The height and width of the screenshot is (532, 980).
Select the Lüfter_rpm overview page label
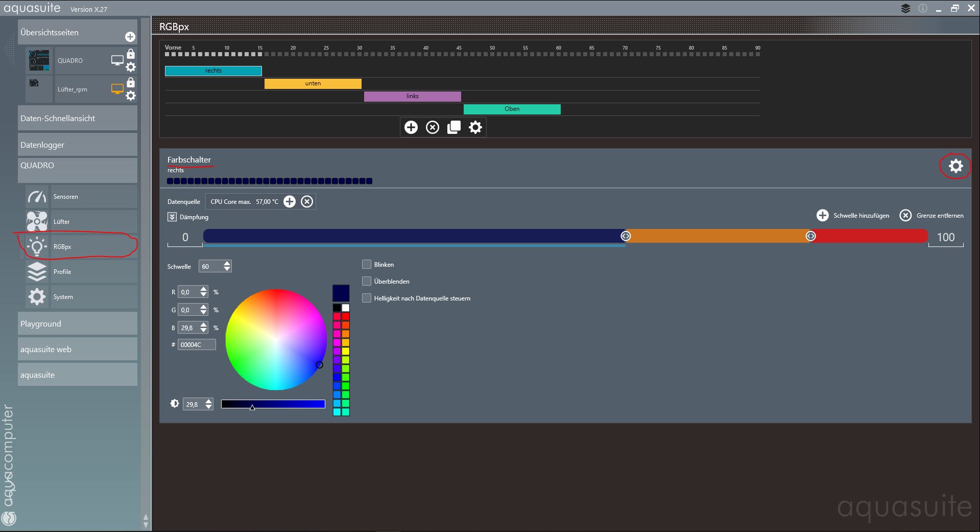[73, 89]
